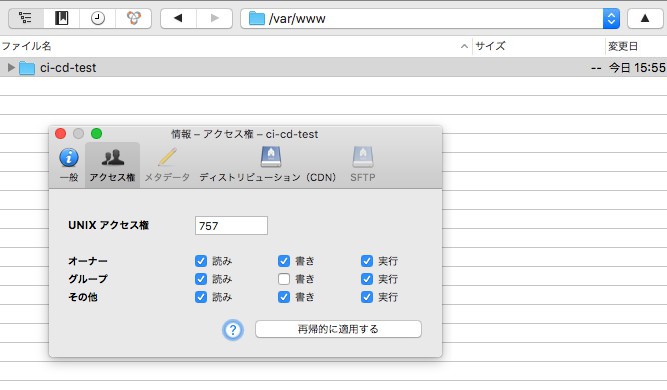Sort by 変更日 column header
Image resolution: width=667 pixels, height=390 pixels.
(623, 46)
